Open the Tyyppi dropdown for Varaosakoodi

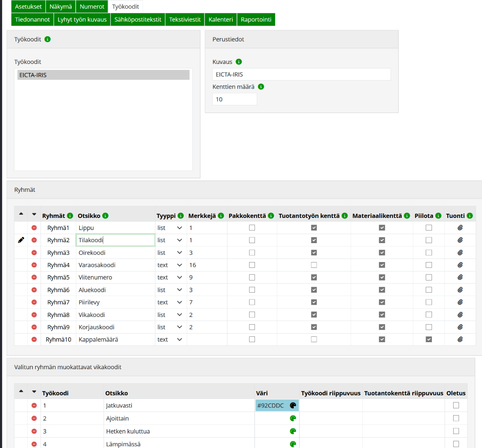click(171, 265)
